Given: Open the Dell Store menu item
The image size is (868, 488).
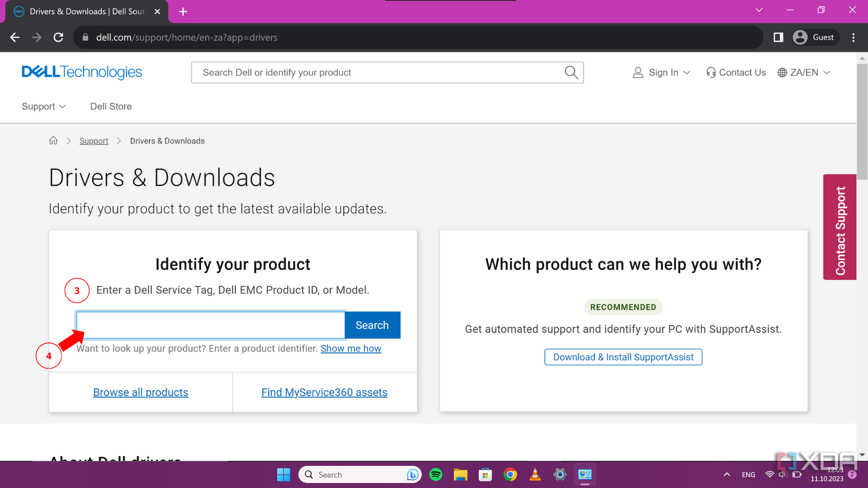Looking at the screenshot, I should pyautogui.click(x=111, y=106).
